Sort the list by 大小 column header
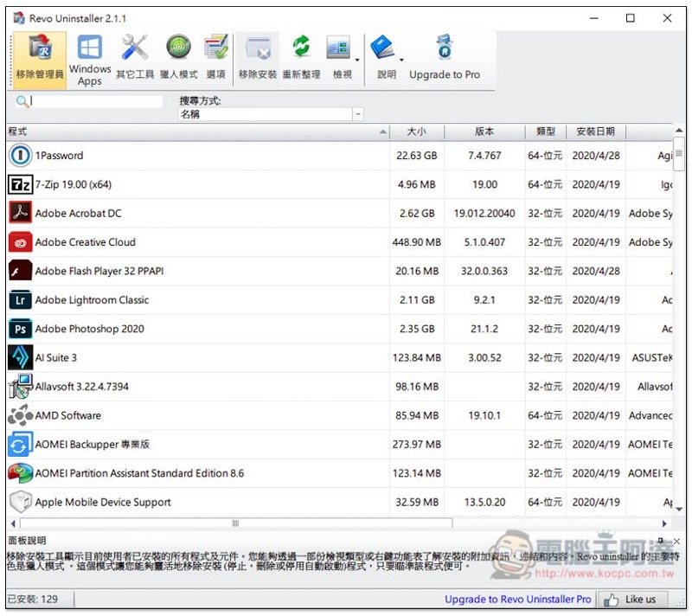The height and width of the screenshot is (616, 692). pos(416,132)
